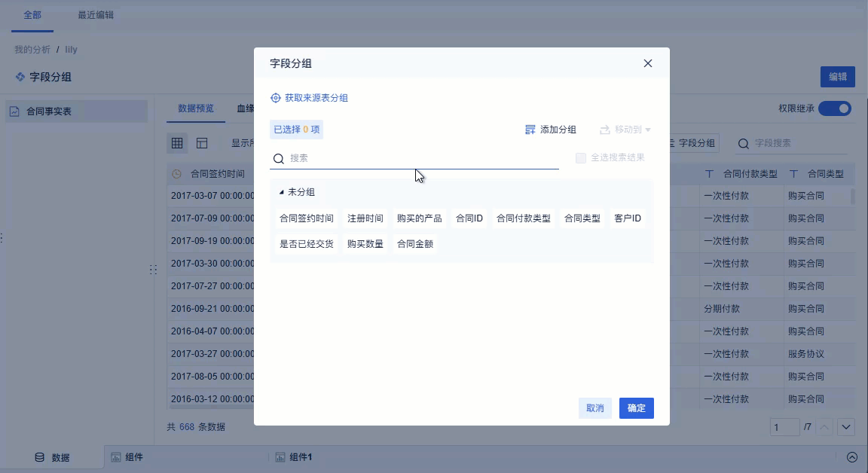Open the 移动到 dropdown

(625, 130)
